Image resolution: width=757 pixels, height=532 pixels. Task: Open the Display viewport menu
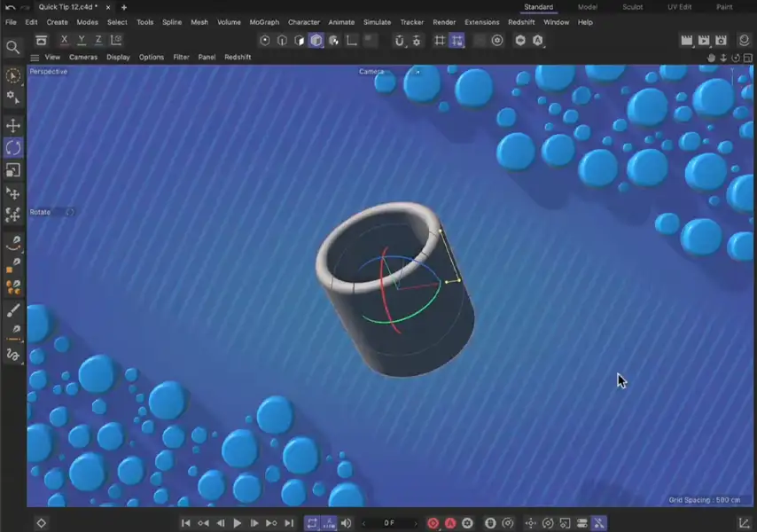(117, 57)
